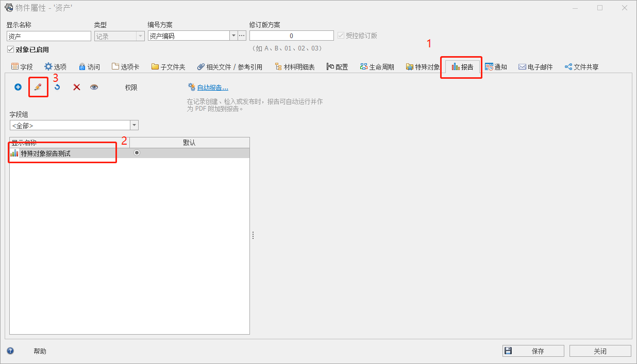Image resolution: width=637 pixels, height=364 pixels.
Task: Expand the 编号方案 dropdown arrow
Action: [x=233, y=36]
